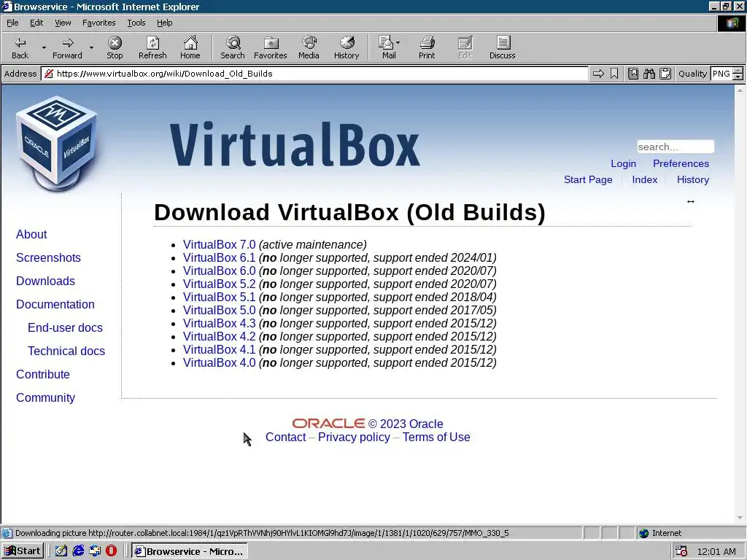Viewport: 747px width, 560px height.
Task: Stop page loading with the Stop button
Action: (115, 47)
